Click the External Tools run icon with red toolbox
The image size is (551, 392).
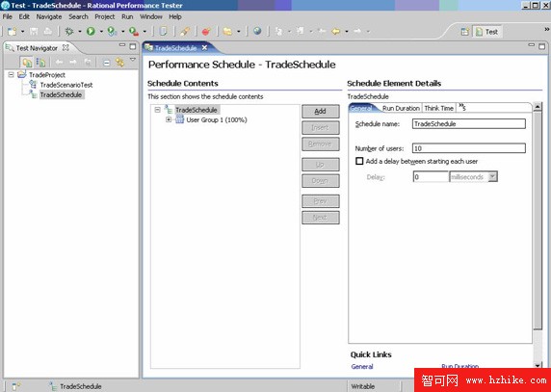coord(134,31)
